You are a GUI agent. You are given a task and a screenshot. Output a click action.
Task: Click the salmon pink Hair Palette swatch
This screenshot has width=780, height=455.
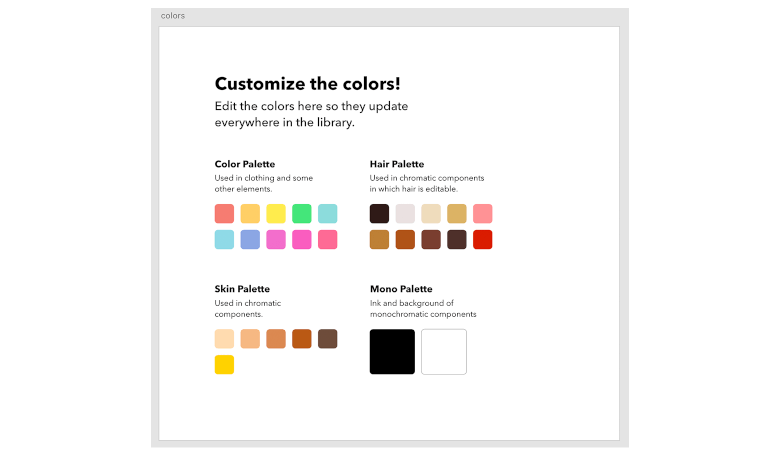pyautogui.click(x=483, y=213)
